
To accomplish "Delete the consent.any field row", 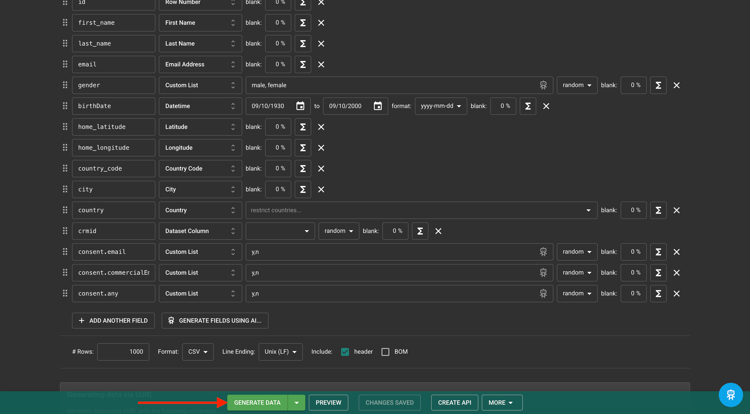I will click(x=676, y=294).
